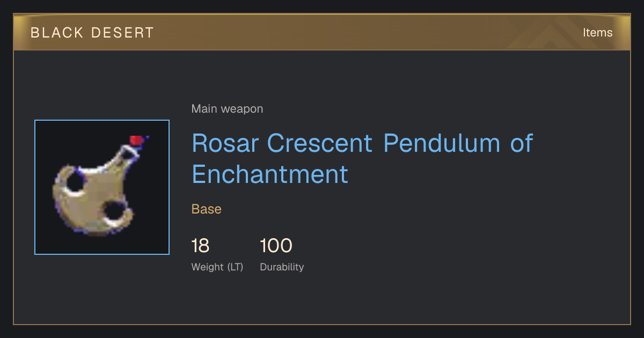Click the weight value 18
This screenshot has height=338, width=644.
(200, 246)
